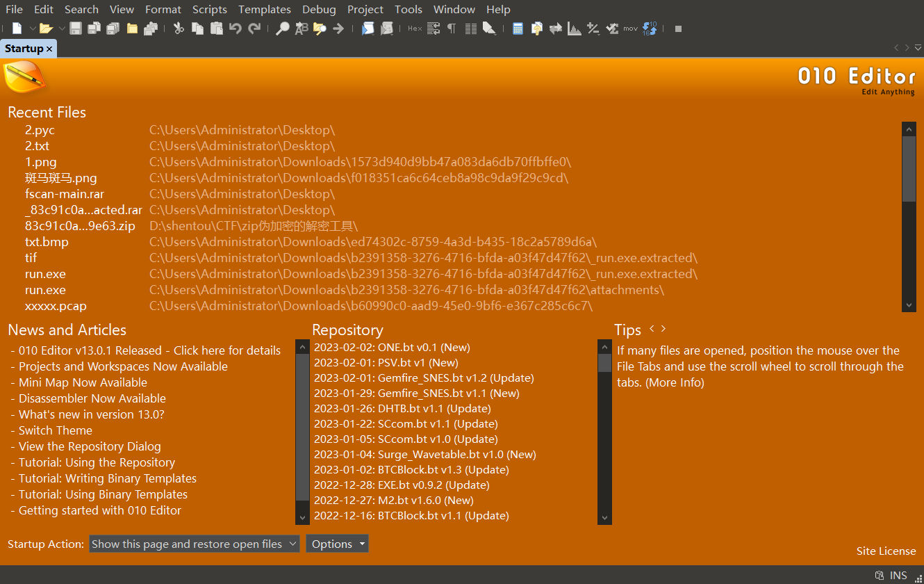Click Repository list scrollbar down arrow
This screenshot has height=584, width=924.
point(604,518)
